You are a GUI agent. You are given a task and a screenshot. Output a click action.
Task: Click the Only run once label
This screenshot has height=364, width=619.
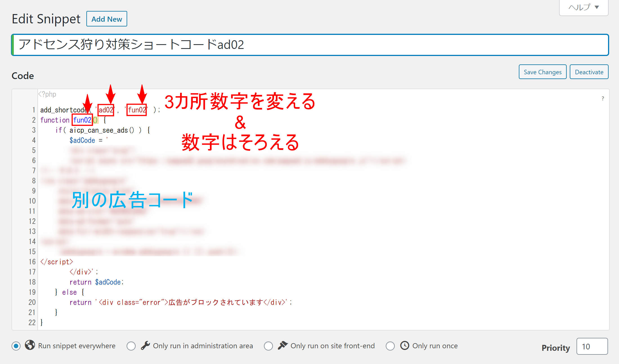[435, 346]
